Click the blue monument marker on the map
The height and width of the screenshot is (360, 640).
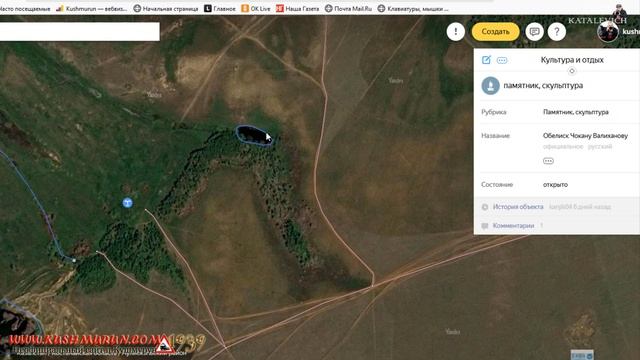tap(127, 202)
